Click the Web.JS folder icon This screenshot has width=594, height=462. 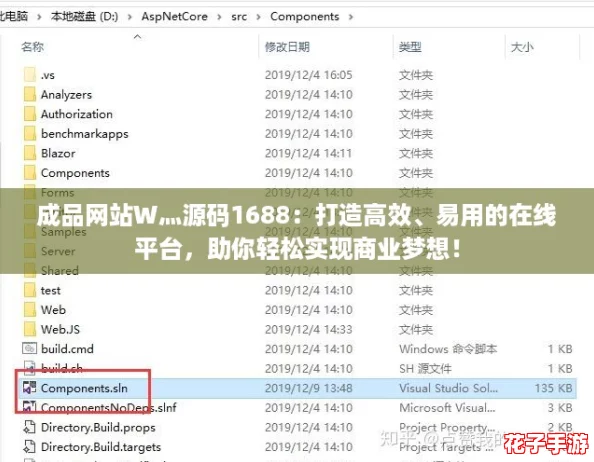[x=30, y=329]
